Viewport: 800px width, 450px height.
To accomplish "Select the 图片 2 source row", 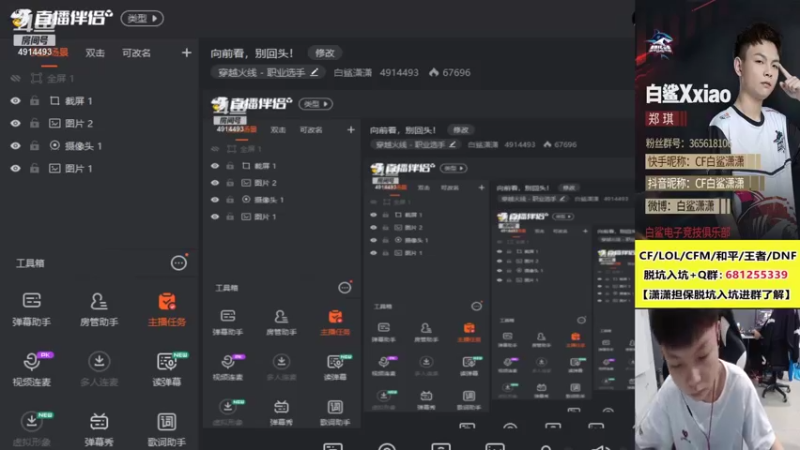I will point(99,123).
